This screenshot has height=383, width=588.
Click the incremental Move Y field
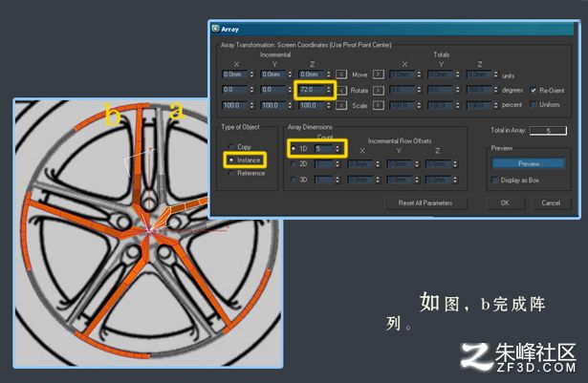pyautogui.click(x=273, y=74)
